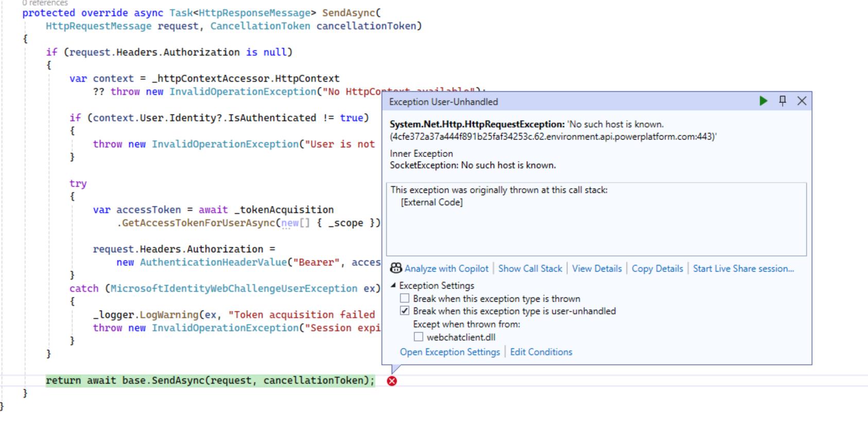
Task: Click Analyze with Copilot link
Action: click(446, 268)
